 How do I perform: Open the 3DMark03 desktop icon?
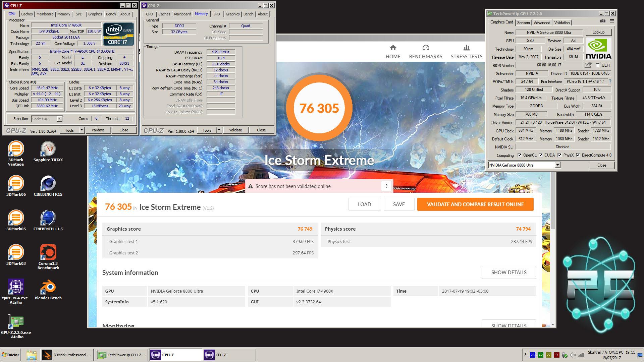coord(16,255)
